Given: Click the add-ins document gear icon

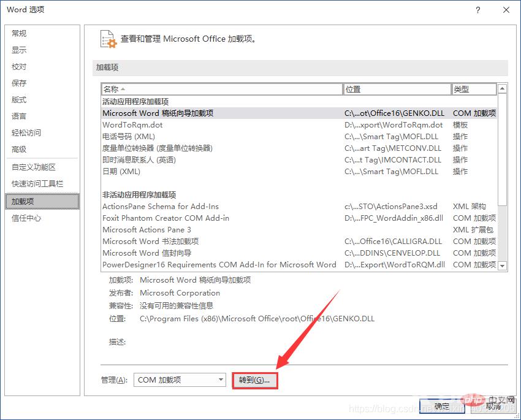Looking at the screenshot, I should click(107, 39).
